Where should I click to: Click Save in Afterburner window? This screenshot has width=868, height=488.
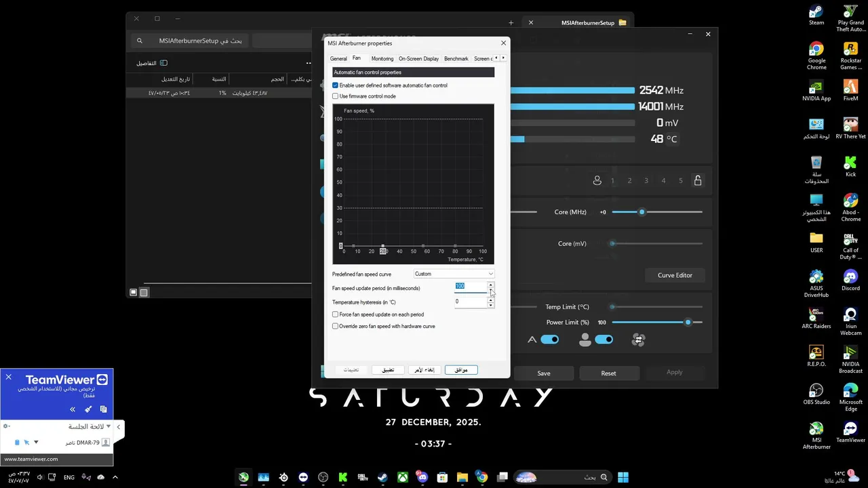click(x=544, y=373)
